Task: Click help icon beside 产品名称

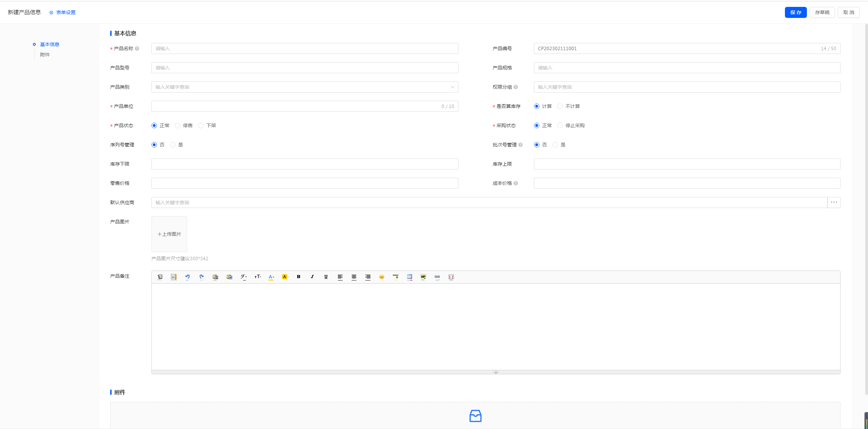Action: pyautogui.click(x=137, y=48)
